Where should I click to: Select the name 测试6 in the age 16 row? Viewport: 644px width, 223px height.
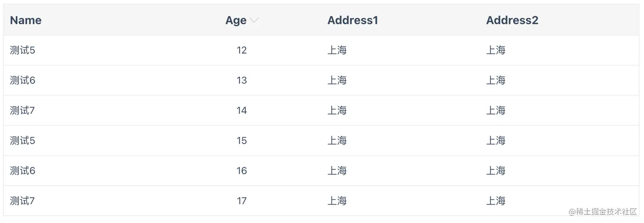coord(23,171)
